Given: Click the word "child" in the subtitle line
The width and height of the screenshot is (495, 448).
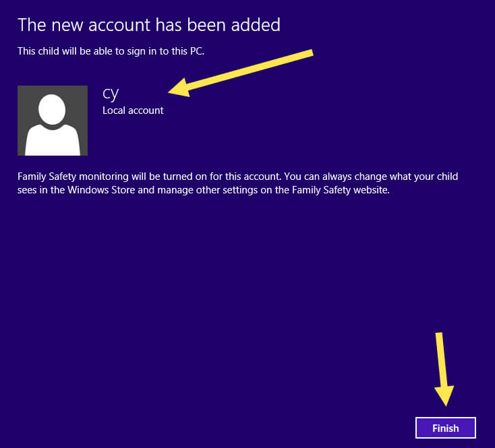Looking at the screenshot, I should [52, 51].
